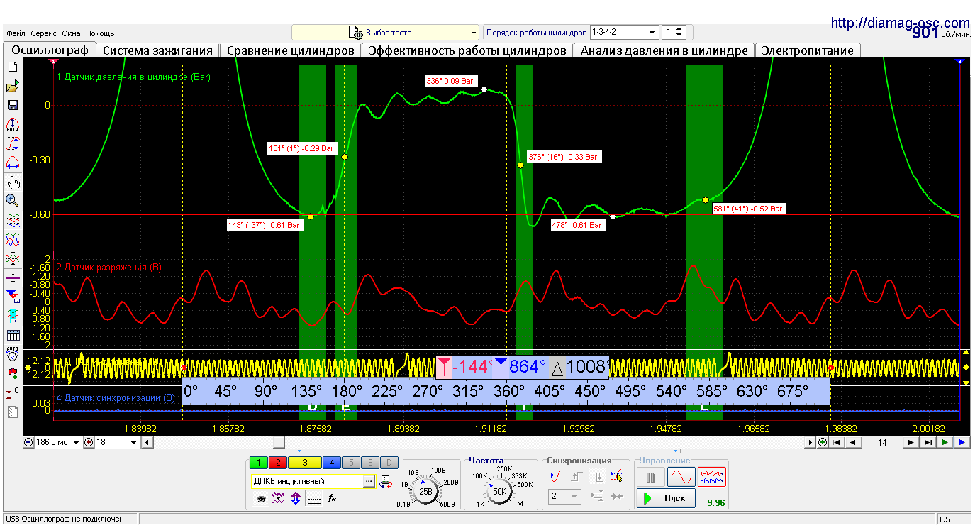Viewport: 980px width, 528px height.
Task: Click the overlaid waveforms display icon
Action: point(12,239)
